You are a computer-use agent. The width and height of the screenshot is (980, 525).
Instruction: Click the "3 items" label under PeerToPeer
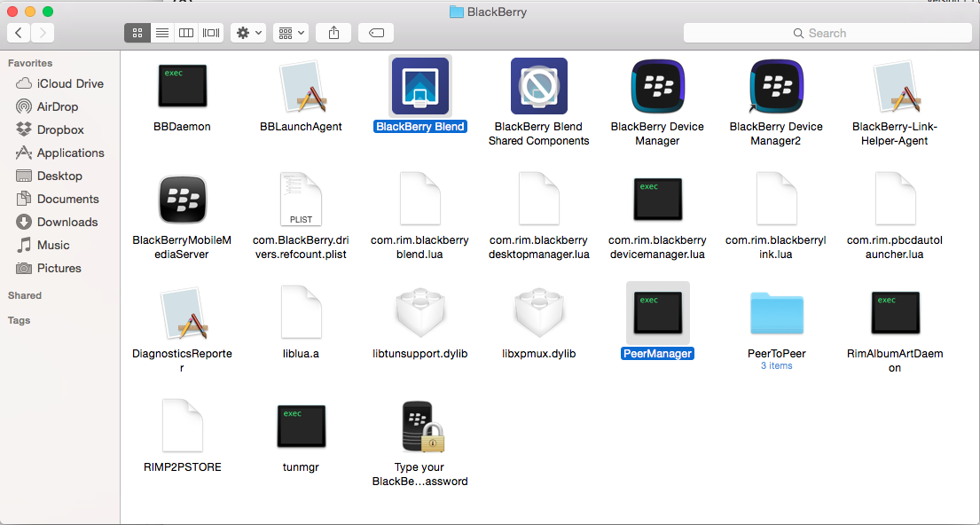pyautogui.click(x=776, y=365)
